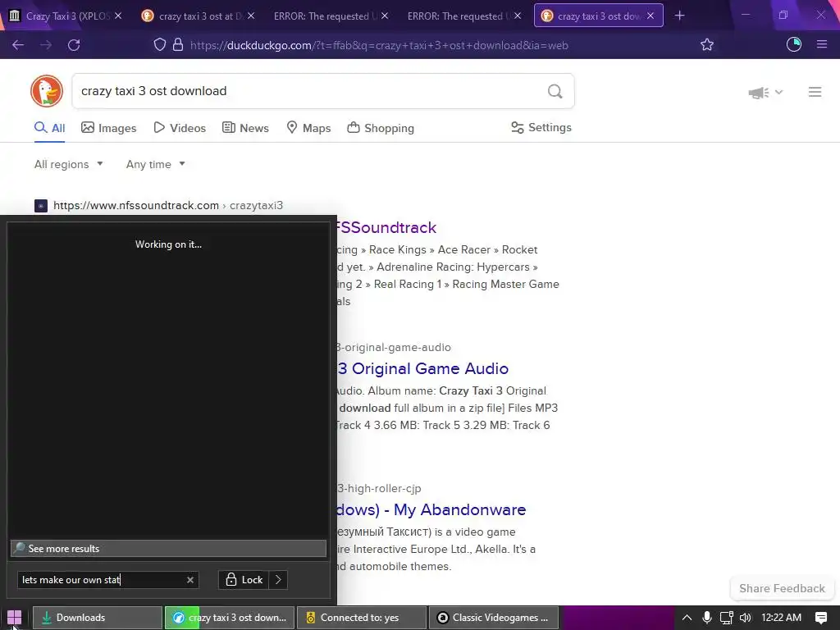Switch to the News results tab
Image resolution: width=840 pixels, height=630 pixels.
coord(245,128)
